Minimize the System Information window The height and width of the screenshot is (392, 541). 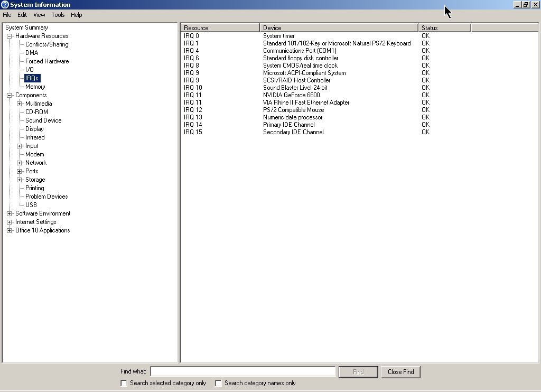517,4
